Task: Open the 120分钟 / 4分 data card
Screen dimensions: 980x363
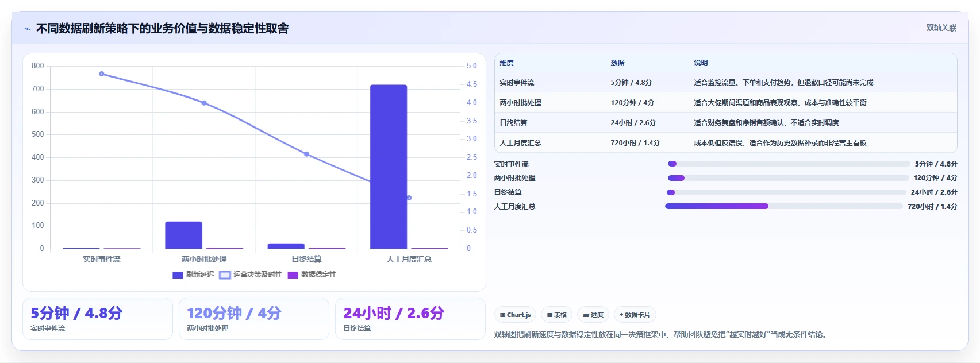Action: click(254, 319)
